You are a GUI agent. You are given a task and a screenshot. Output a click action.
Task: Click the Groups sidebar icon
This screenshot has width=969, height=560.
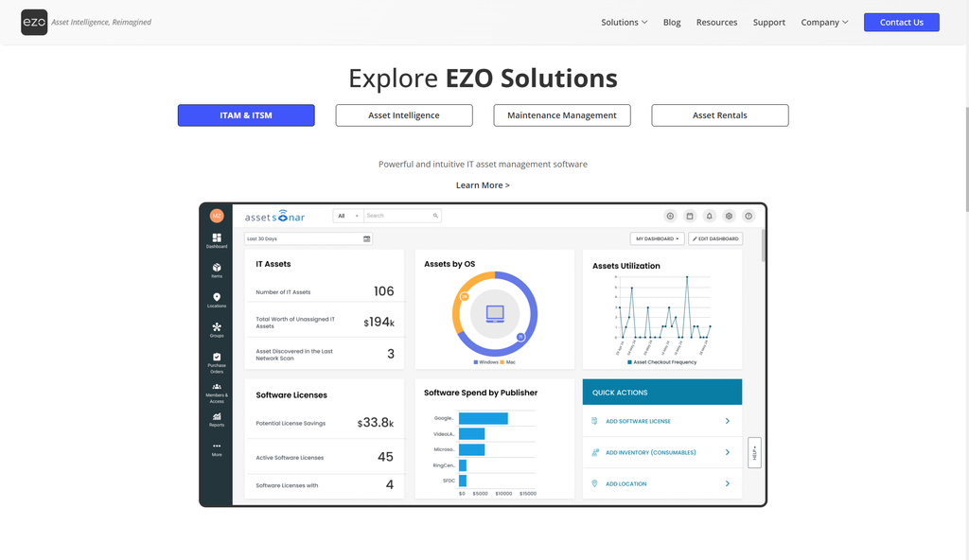[x=217, y=329]
